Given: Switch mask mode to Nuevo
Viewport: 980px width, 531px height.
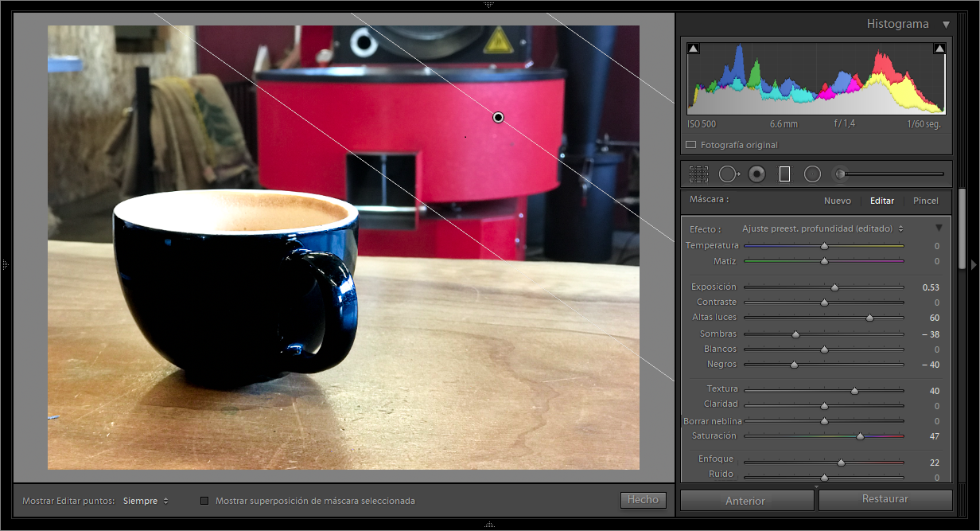Looking at the screenshot, I should 837,201.
